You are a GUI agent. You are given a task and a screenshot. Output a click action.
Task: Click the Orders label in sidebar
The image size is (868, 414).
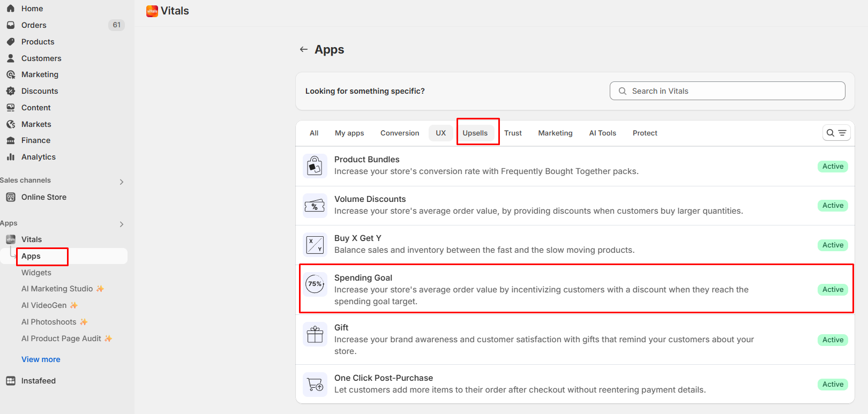pyautogui.click(x=34, y=25)
